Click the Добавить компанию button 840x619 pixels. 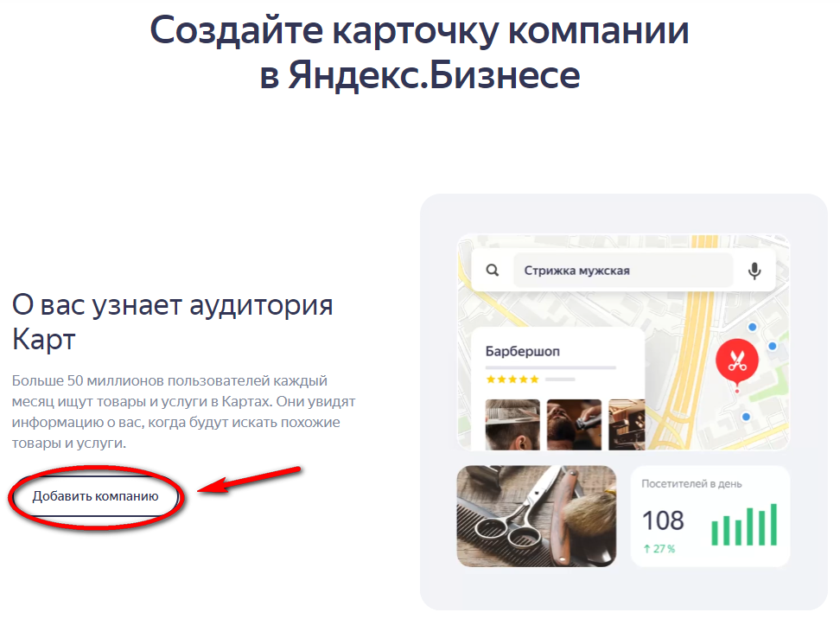(x=95, y=496)
